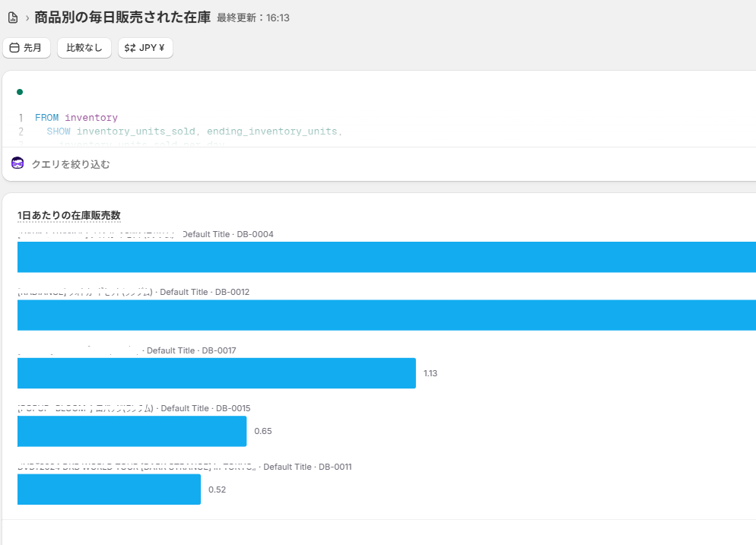
Task: Click the breadcrumb chevron arrow
Action: coord(27,17)
